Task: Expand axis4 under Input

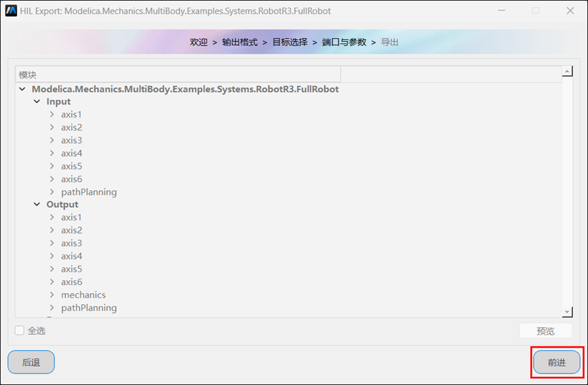Action: tap(52, 153)
